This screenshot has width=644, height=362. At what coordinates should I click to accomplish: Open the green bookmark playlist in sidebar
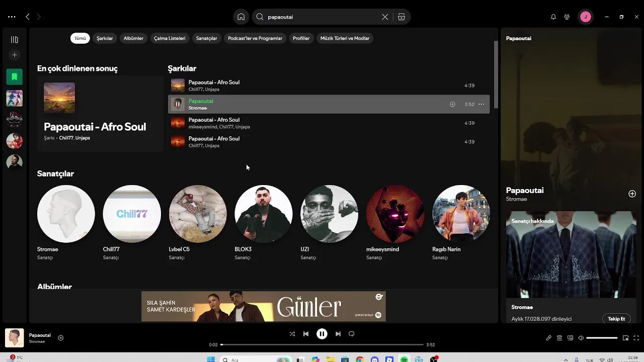click(15, 77)
